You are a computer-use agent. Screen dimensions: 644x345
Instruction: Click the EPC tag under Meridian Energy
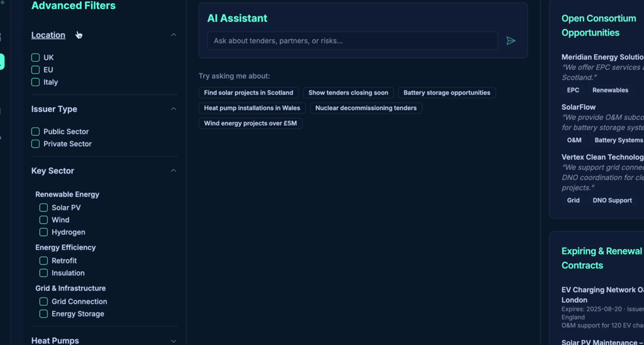click(x=573, y=90)
